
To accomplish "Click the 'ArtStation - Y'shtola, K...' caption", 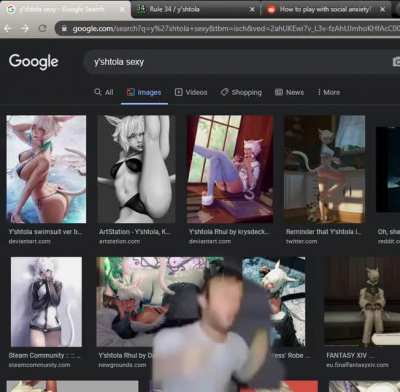I will pyautogui.click(x=135, y=232).
